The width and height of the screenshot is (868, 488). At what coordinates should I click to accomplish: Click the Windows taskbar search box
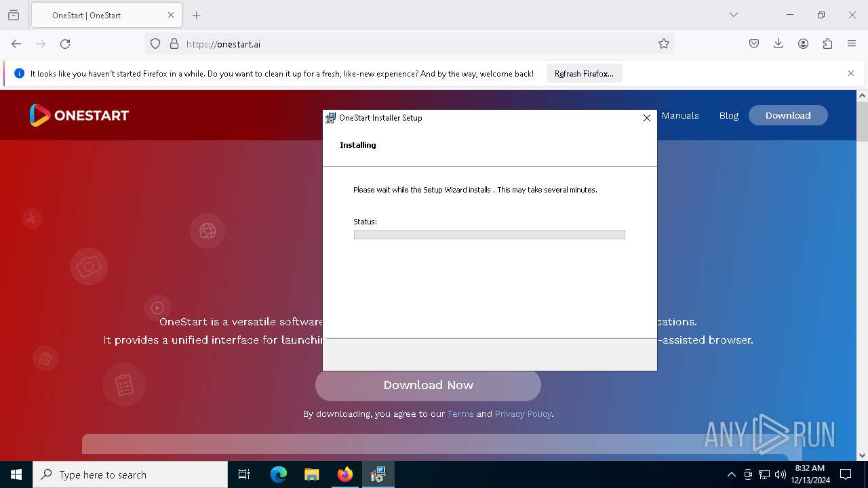pyautogui.click(x=130, y=474)
